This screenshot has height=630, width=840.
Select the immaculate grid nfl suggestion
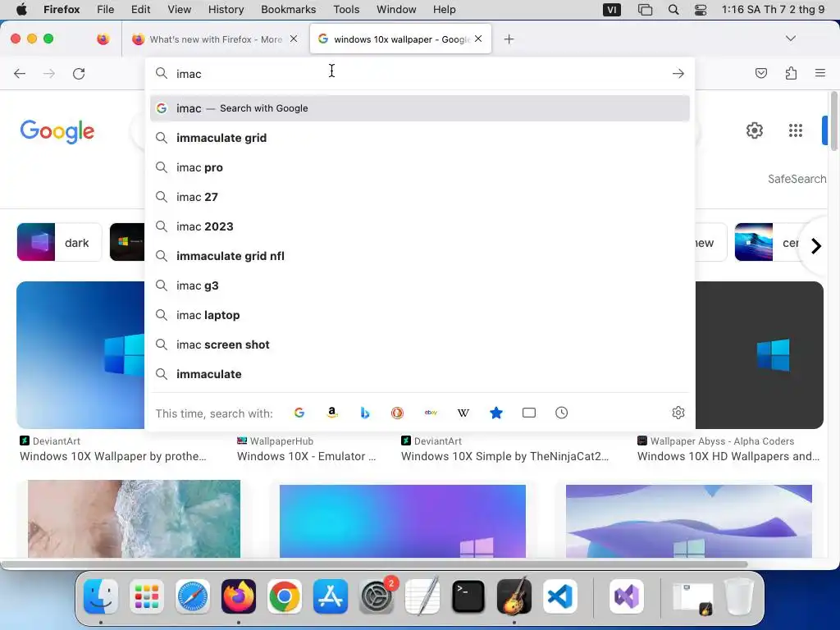tap(419, 256)
